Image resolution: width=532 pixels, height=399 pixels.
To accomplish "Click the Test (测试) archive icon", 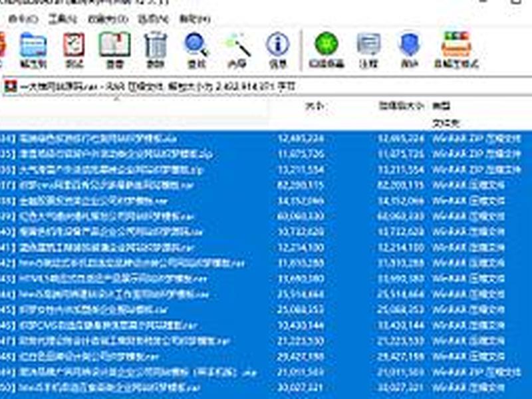I will pyautogui.click(x=74, y=50).
